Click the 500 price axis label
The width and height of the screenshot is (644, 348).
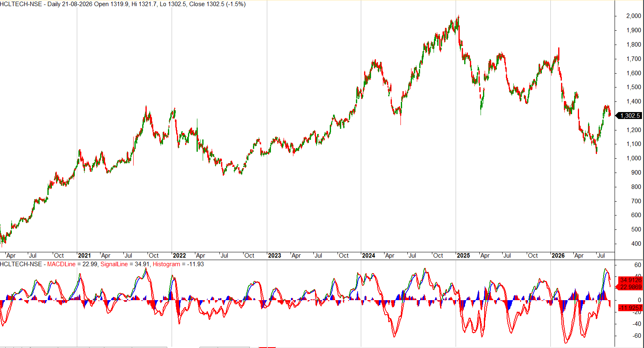636,229
